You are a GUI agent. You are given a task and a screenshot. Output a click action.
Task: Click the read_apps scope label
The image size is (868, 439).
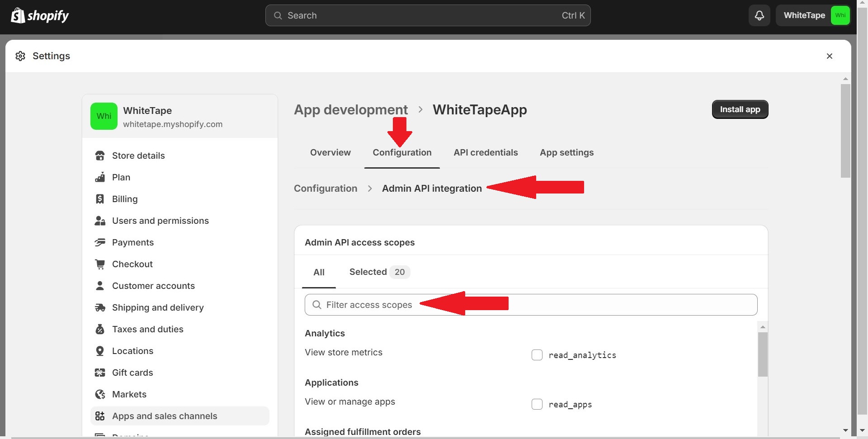point(570,405)
